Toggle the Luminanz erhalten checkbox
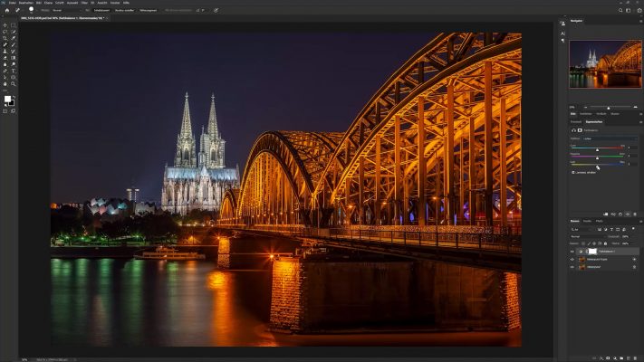The height and width of the screenshot is (362, 644). 573,171
